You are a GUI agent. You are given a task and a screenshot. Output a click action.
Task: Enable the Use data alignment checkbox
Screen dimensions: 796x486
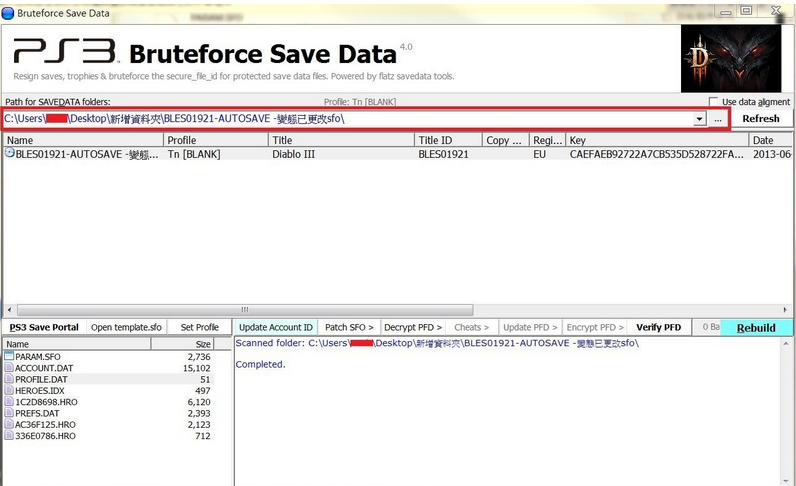click(713, 102)
